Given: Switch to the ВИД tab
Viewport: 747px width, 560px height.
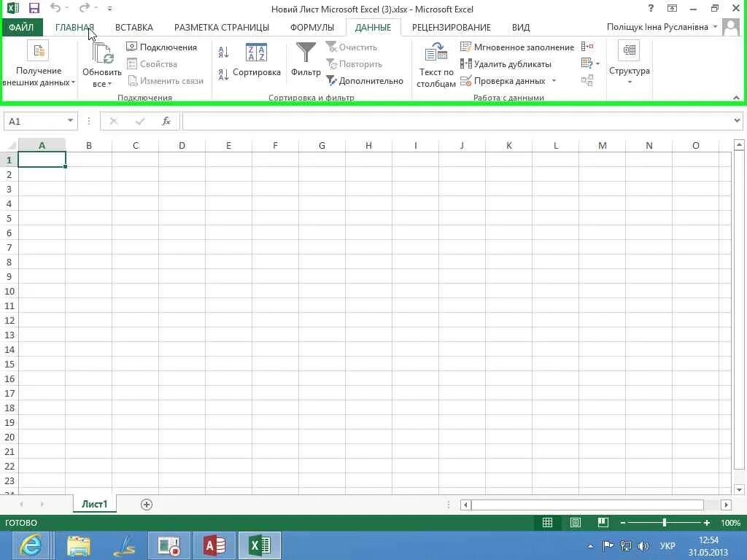Looking at the screenshot, I should tap(521, 27).
